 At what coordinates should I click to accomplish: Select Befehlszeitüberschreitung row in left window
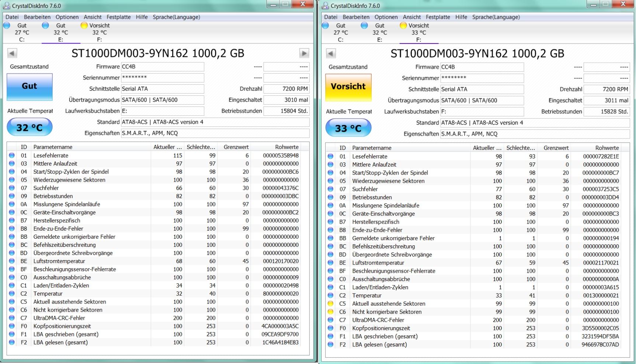(154, 245)
